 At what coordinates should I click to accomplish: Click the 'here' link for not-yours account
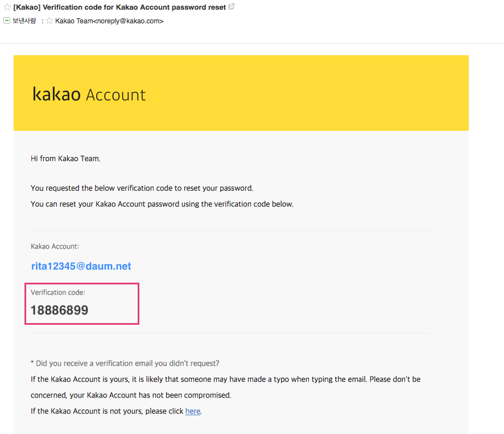click(193, 411)
